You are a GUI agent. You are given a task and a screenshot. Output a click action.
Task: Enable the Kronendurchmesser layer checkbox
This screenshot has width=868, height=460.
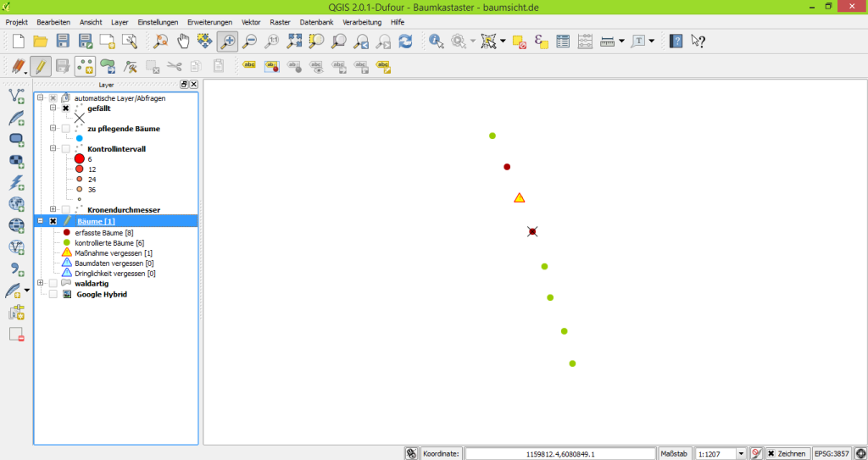click(66, 210)
